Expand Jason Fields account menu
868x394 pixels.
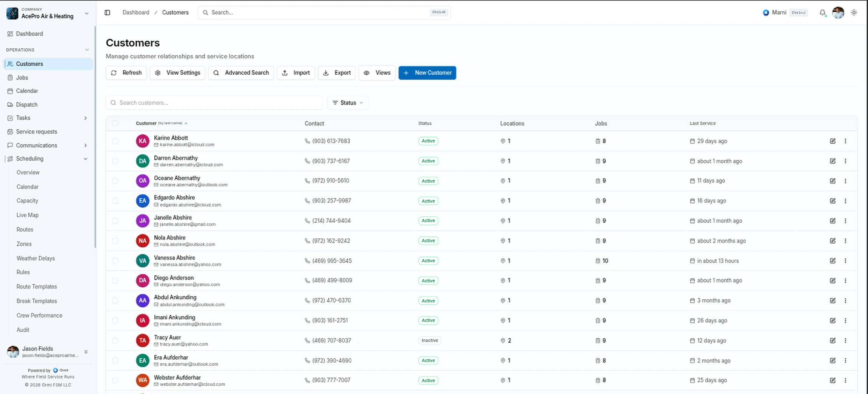pyautogui.click(x=86, y=352)
